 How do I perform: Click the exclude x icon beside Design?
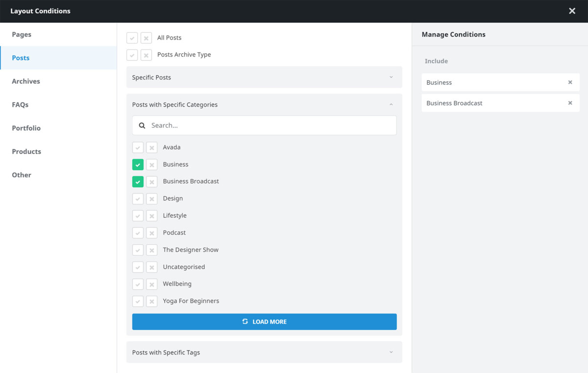tap(152, 199)
